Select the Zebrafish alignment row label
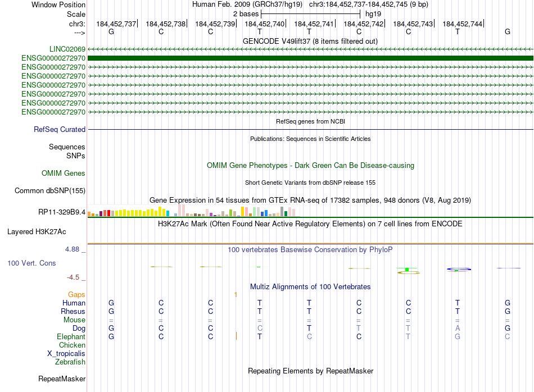This screenshot has height=392, width=534. [70, 362]
